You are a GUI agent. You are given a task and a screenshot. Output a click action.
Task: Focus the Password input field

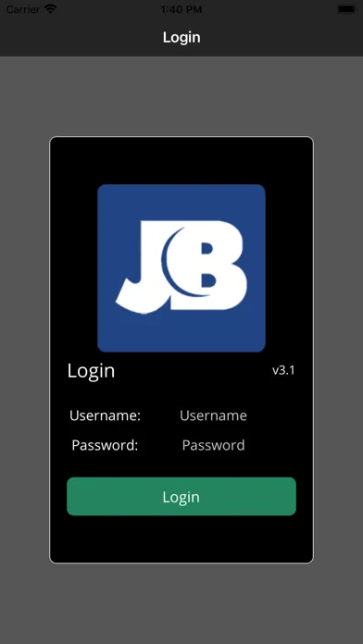point(213,445)
